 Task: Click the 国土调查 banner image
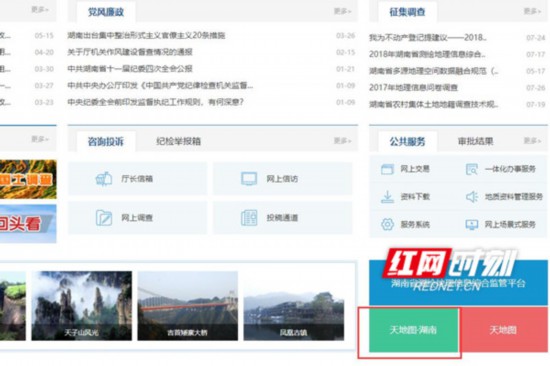click(x=28, y=179)
